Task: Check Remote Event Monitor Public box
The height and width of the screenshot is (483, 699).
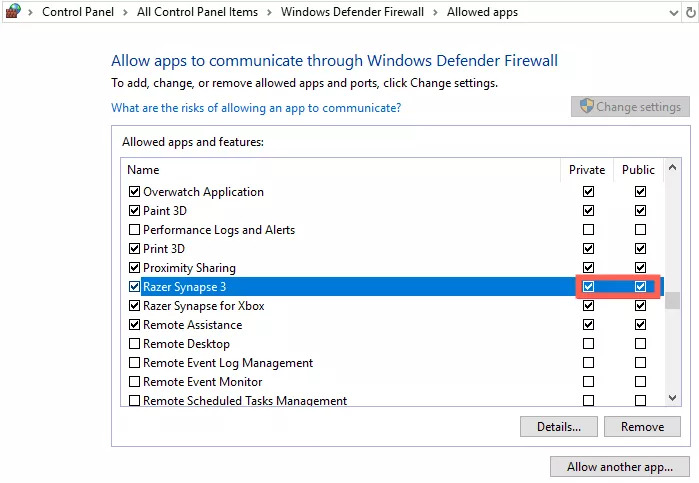Action: [x=641, y=382]
